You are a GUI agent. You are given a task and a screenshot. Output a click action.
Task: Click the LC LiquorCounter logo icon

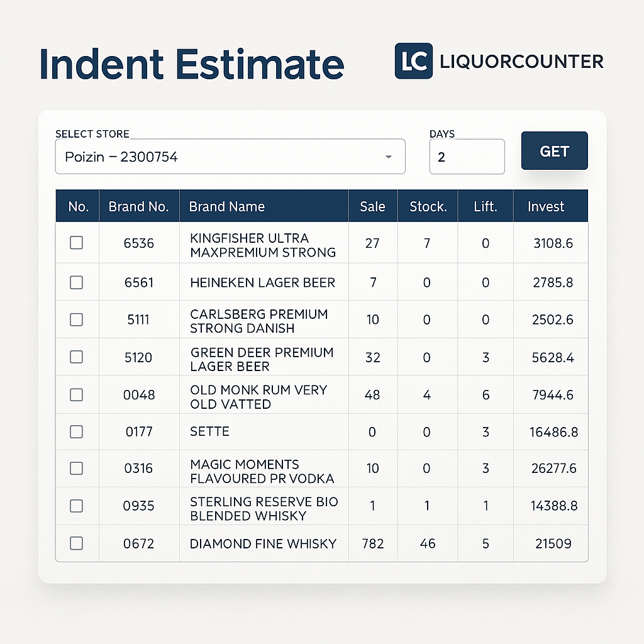click(x=413, y=61)
